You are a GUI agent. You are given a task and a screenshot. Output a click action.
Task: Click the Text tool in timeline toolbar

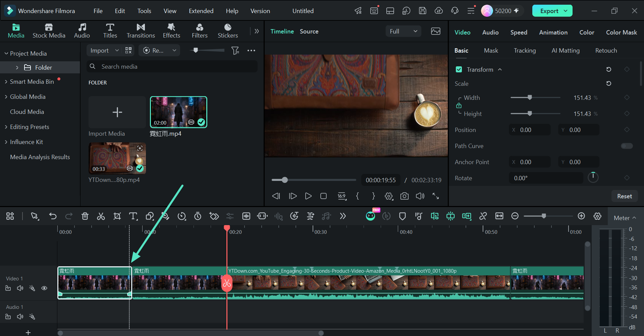(133, 216)
